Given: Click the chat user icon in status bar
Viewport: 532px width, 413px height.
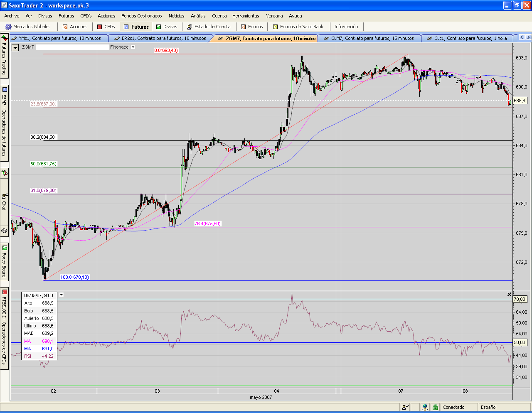Looking at the screenshot, I should pyautogui.click(x=405, y=407).
